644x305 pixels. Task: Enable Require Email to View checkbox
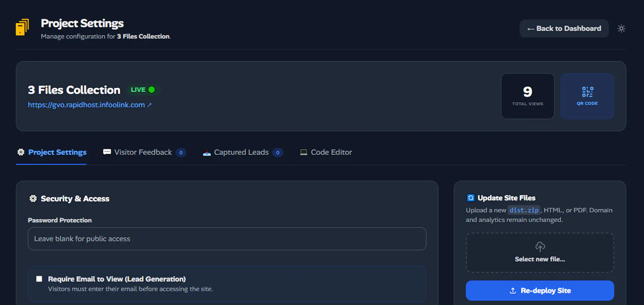pyautogui.click(x=39, y=279)
